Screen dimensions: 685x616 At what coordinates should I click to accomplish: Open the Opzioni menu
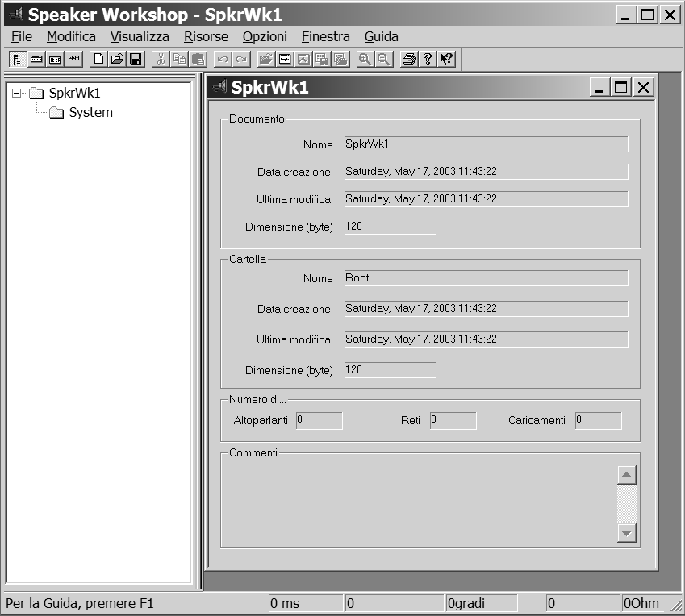point(265,36)
